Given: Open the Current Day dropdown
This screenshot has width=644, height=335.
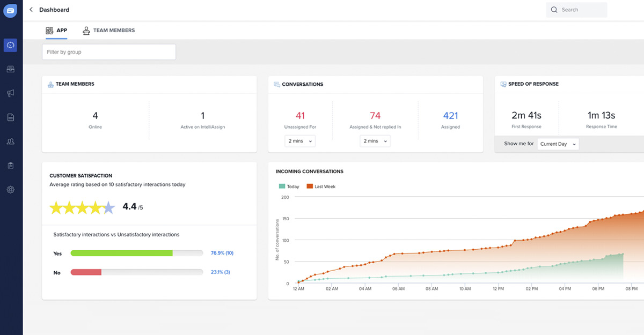Looking at the screenshot, I should click(x=558, y=144).
